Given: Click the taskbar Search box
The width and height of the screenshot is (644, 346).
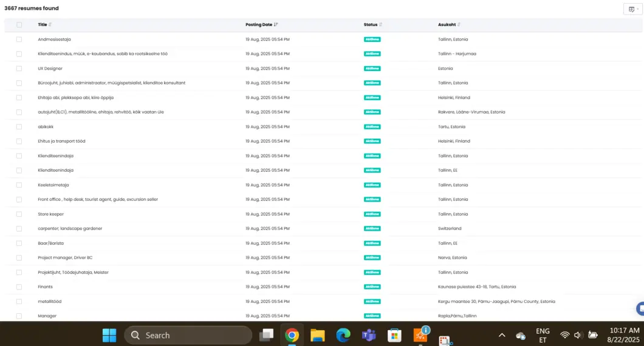Looking at the screenshot, I should click(x=188, y=335).
